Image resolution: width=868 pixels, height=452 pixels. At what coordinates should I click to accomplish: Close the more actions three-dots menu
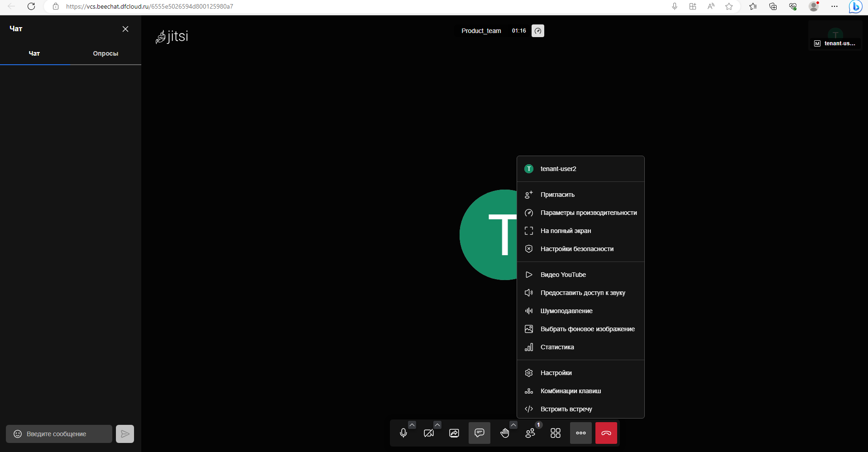click(581, 433)
